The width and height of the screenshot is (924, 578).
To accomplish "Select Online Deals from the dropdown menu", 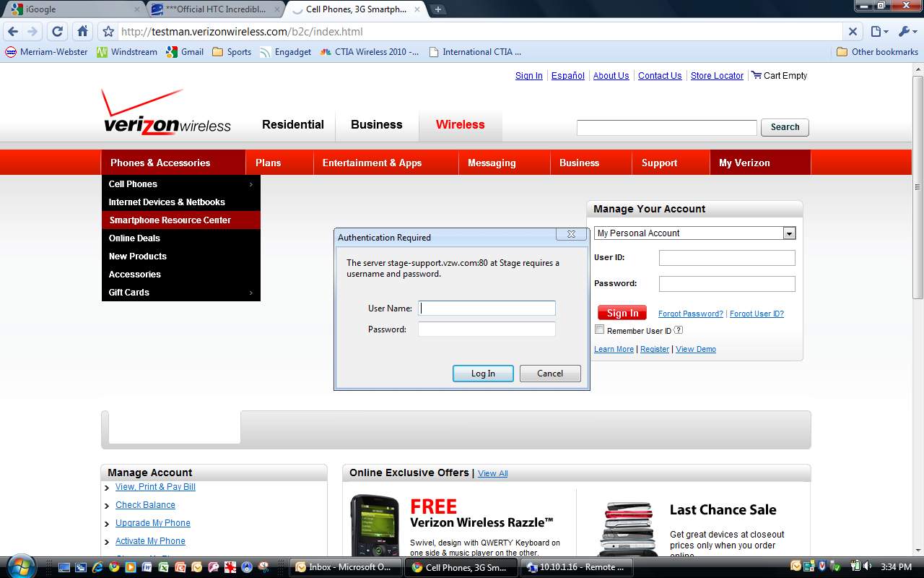I will [180, 238].
